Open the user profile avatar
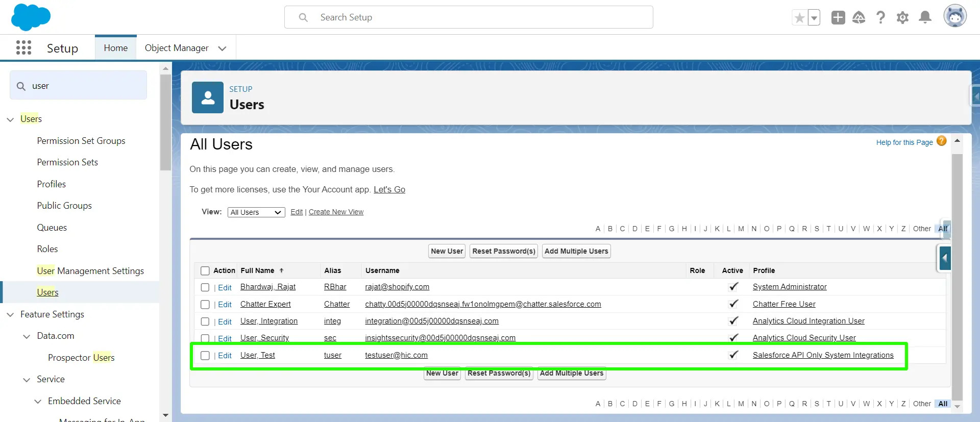 (x=954, y=17)
